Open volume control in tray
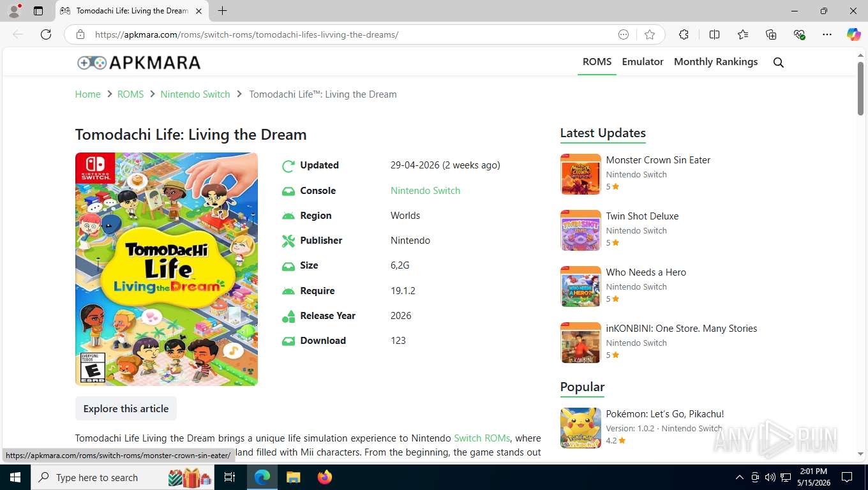The width and height of the screenshot is (868, 490). pyautogui.click(x=770, y=477)
